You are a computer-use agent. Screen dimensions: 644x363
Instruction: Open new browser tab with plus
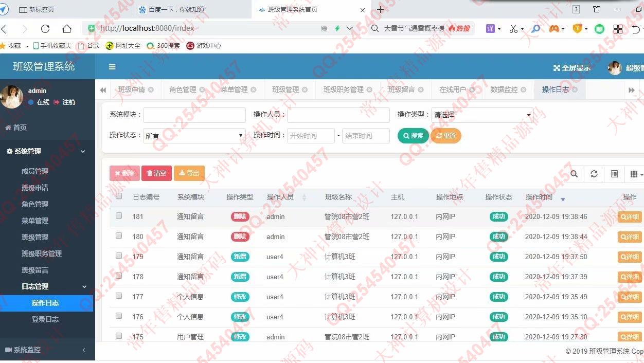(381, 9)
